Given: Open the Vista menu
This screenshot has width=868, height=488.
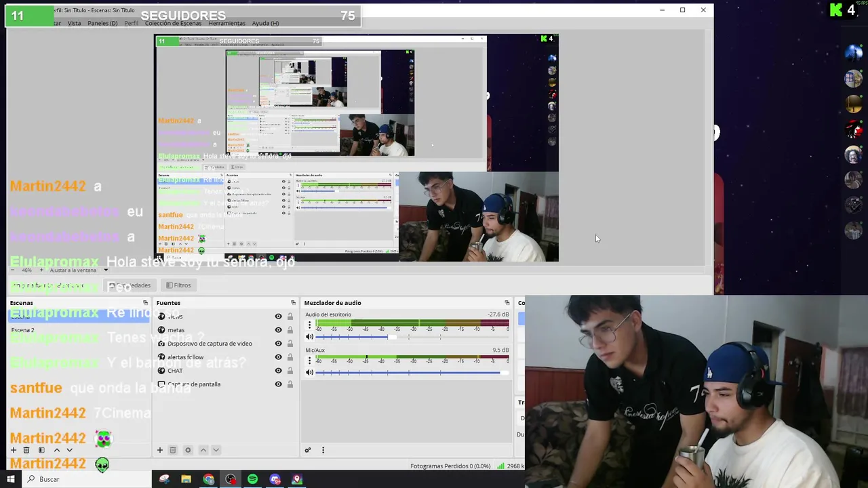Looking at the screenshot, I should coord(74,23).
